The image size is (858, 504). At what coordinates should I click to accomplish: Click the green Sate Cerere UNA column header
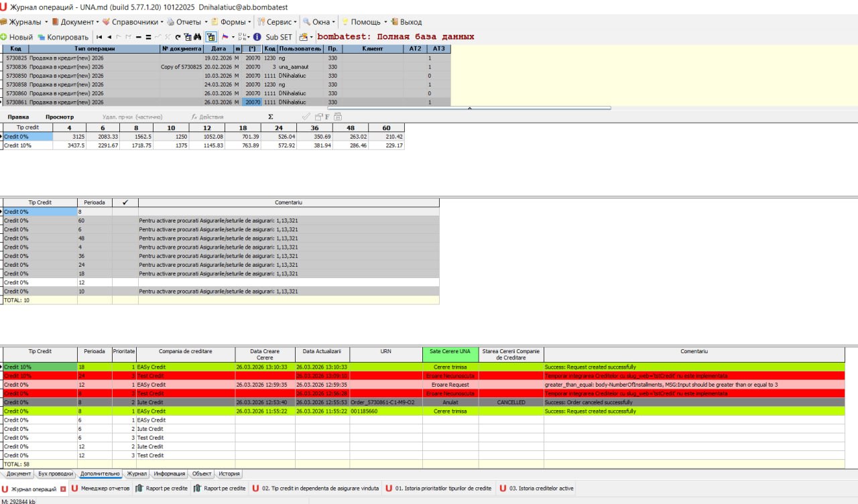point(450,355)
